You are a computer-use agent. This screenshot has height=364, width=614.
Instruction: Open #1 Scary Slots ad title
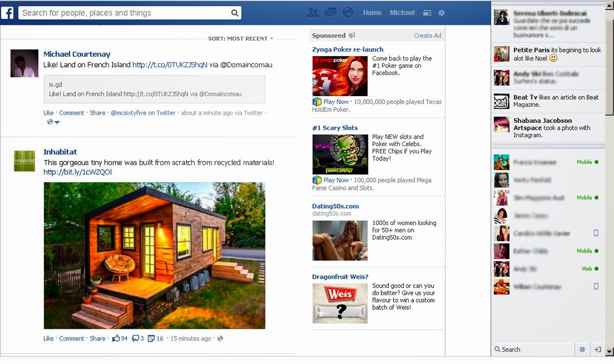335,128
